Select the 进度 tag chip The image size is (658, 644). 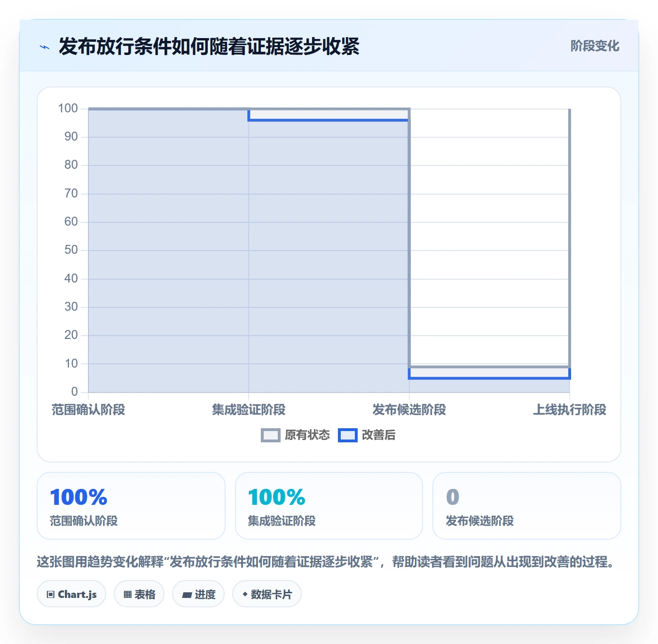(198, 594)
